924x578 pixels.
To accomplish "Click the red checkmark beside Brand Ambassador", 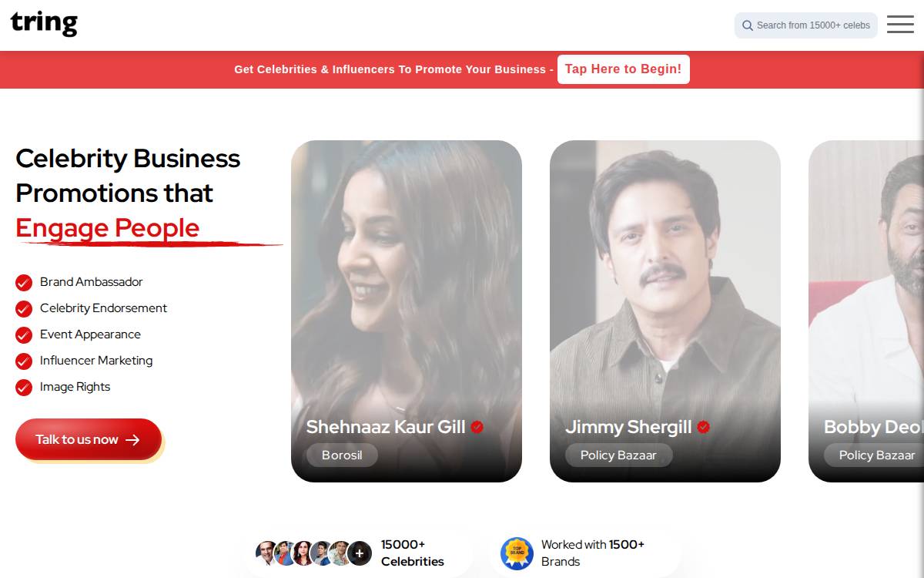I will point(24,283).
